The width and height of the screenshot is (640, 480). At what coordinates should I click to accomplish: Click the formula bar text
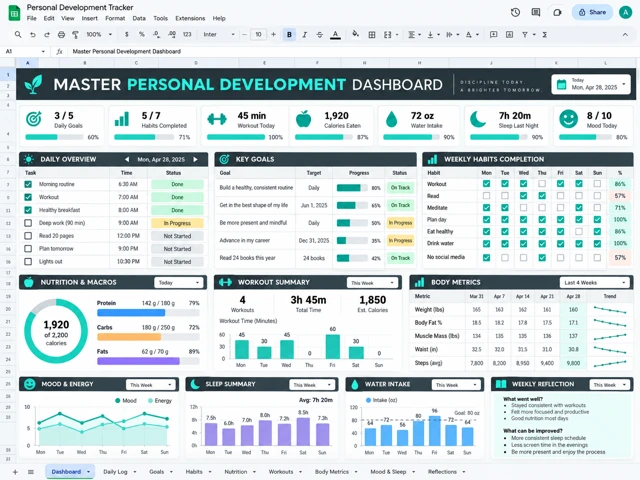127,51
